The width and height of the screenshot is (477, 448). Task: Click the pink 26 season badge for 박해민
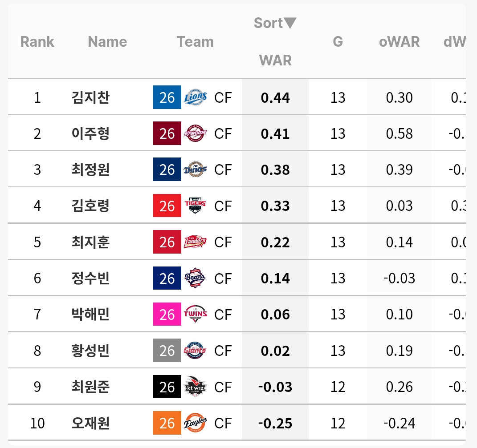point(167,314)
